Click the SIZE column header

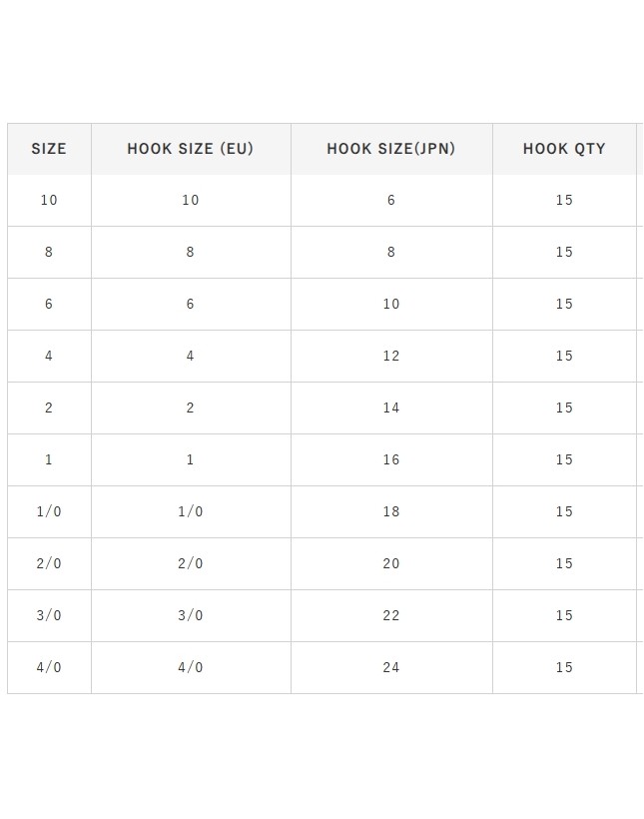(49, 149)
